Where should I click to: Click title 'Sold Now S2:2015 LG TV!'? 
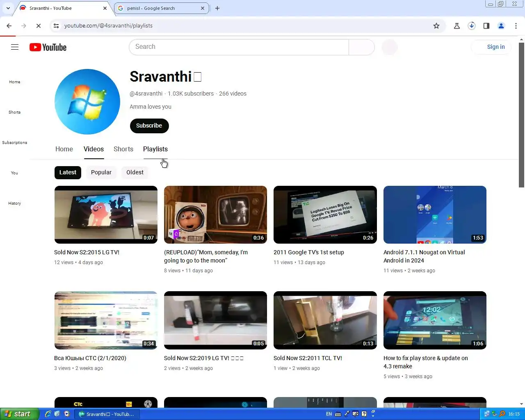click(x=87, y=252)
